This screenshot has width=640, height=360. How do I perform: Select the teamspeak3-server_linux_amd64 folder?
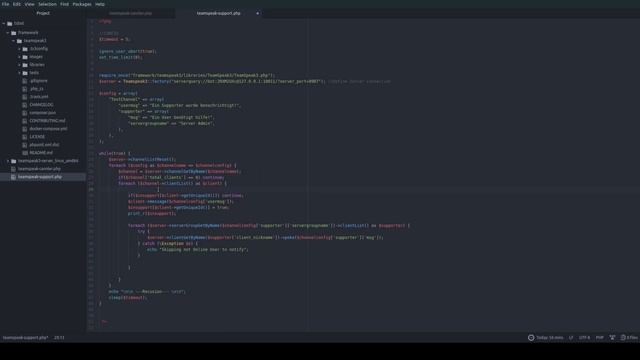[x=48, y=161]
